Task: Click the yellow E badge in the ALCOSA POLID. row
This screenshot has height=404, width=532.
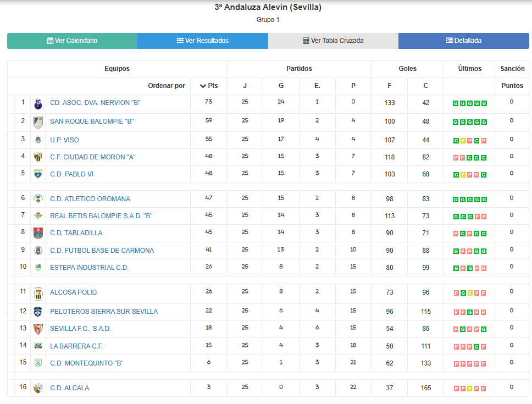Action: coord(470,293)
